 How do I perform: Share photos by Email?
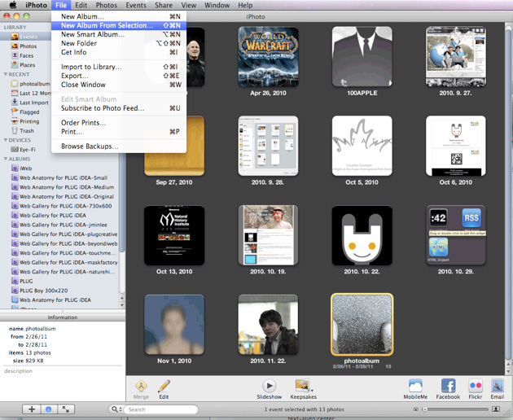click(497, 389)
